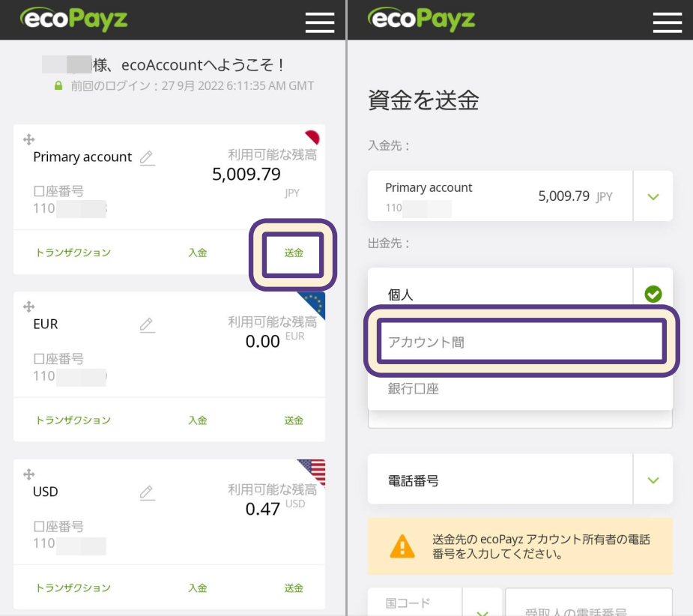Click the EUR account name label
The height and width of the screenshot is (616, 693).
point(46,324)
